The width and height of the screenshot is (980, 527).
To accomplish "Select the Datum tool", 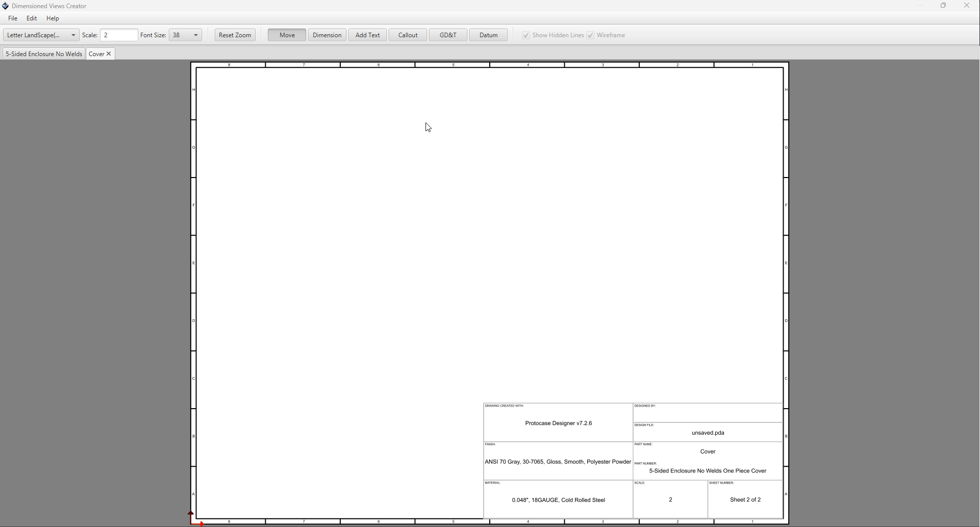I will (488, 35).
